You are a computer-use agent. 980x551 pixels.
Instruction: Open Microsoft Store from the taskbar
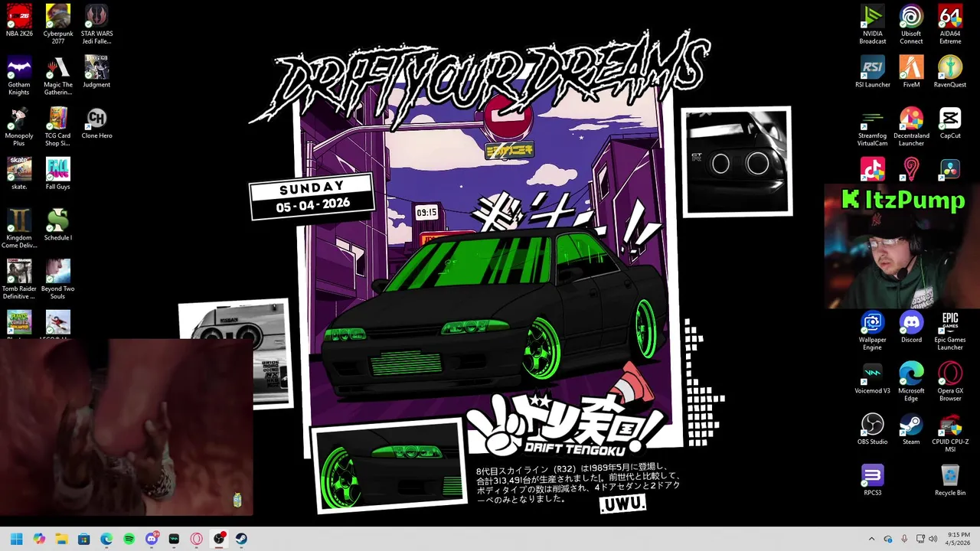point(84,539)
